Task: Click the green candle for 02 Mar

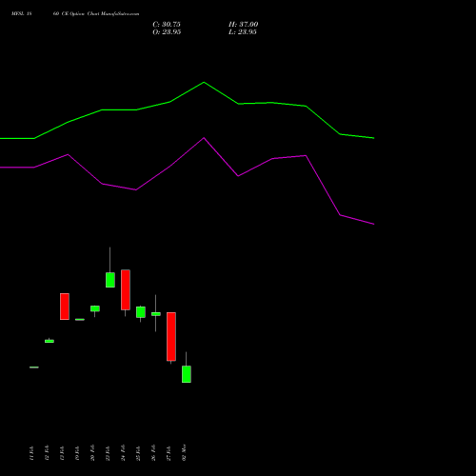Action: pyautogui.click(x=187, y=374)
